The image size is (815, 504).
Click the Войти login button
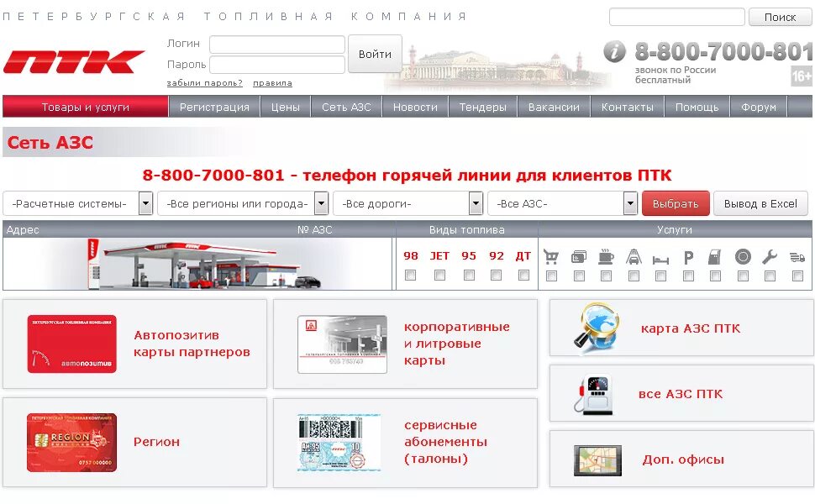pos(375,54)
